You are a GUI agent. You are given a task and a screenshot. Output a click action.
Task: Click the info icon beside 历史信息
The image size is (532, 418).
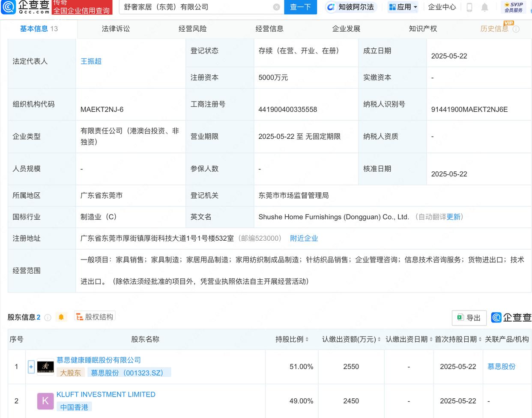pos(516,29)
